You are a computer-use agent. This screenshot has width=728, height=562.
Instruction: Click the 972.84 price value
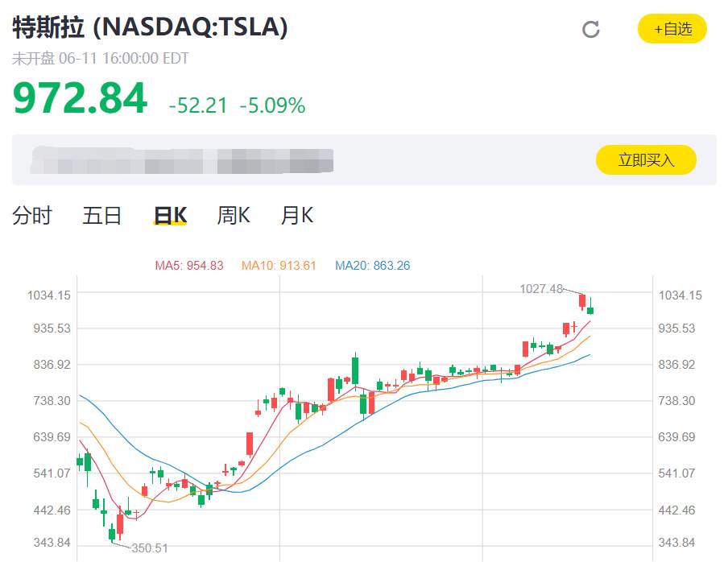coord(80,98)
